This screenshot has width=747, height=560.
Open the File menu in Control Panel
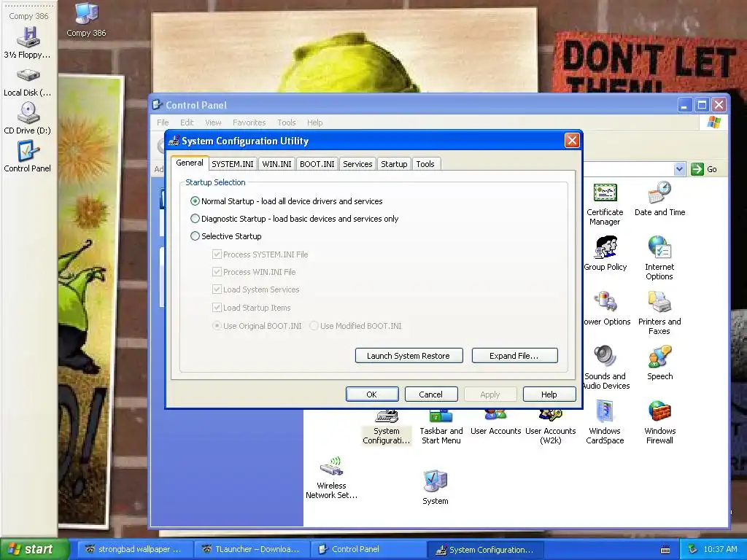point(163,122)
